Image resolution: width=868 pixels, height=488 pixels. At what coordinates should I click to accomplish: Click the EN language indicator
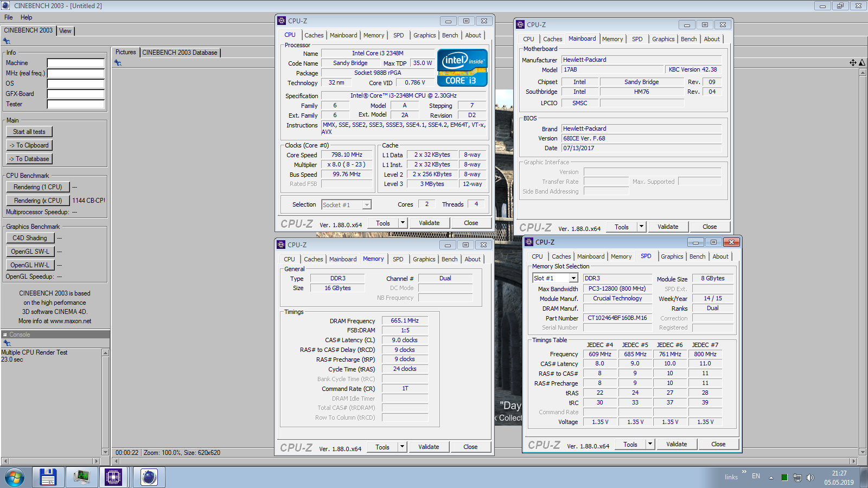coord(756,476)
